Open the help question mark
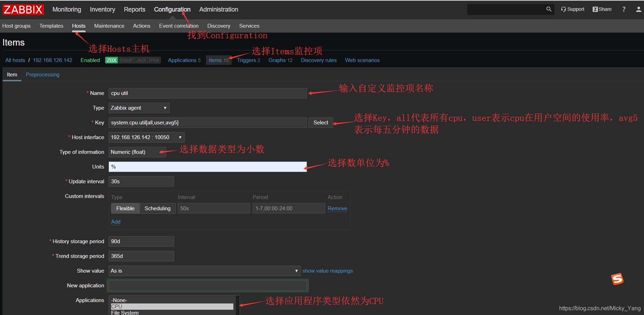644x315 pixels. click(x=624, y=9)
